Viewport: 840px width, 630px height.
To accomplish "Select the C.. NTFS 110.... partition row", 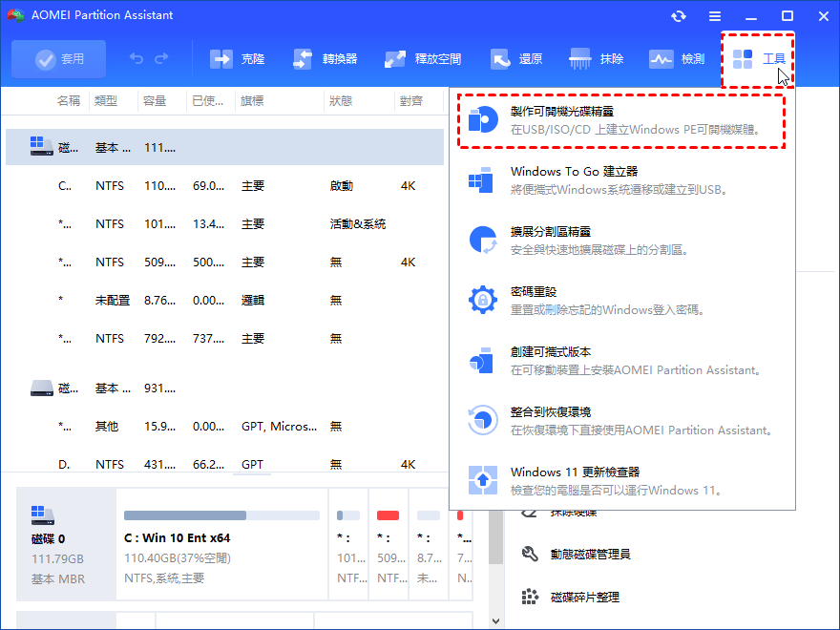I will point(224,186).
